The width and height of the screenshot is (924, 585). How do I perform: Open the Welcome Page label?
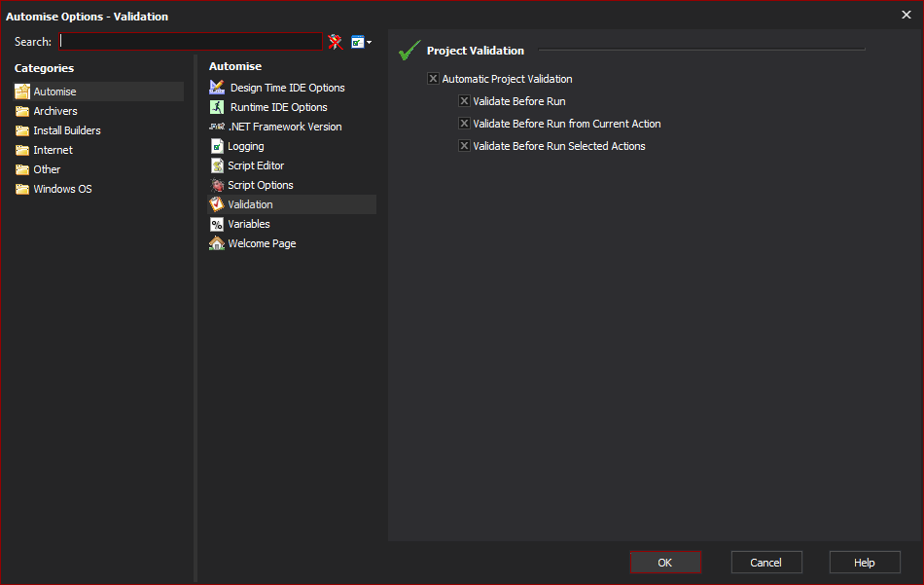(x=262, y=243)
